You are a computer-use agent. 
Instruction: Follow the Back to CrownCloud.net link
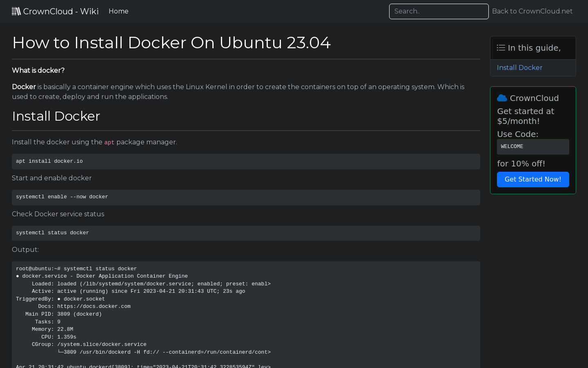tap(532, 11)
